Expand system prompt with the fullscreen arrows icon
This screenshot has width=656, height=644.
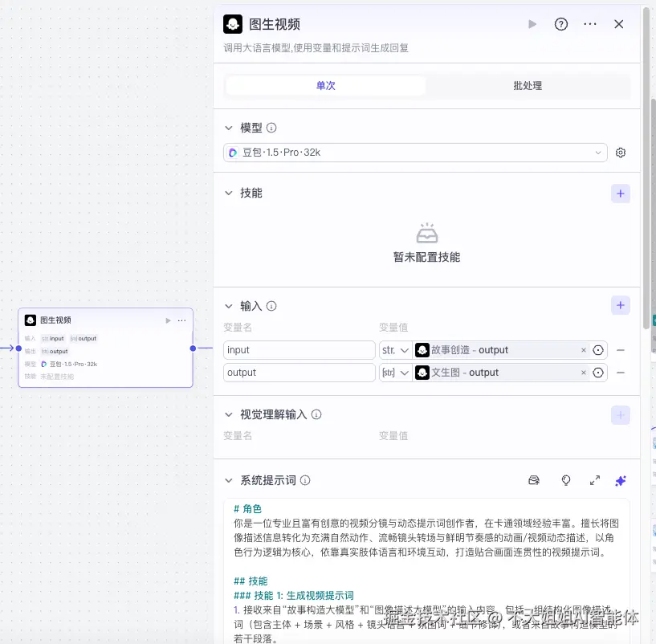click(x=594, y=479)
